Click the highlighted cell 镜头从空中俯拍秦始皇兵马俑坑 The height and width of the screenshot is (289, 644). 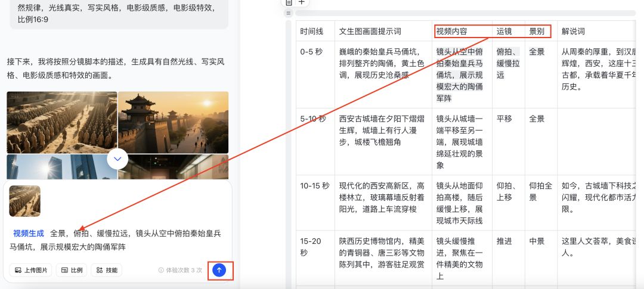(x=462, y=74)
